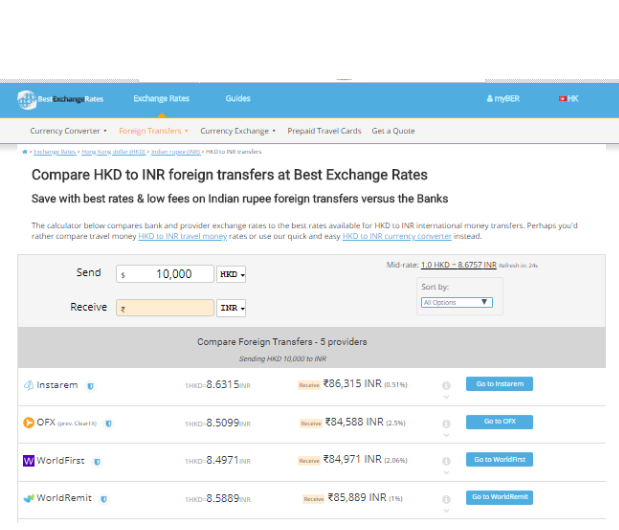Viewport: 619px width, 530px height.
Task: Click the OFX orange logo
Action: (x=28, y=423)
